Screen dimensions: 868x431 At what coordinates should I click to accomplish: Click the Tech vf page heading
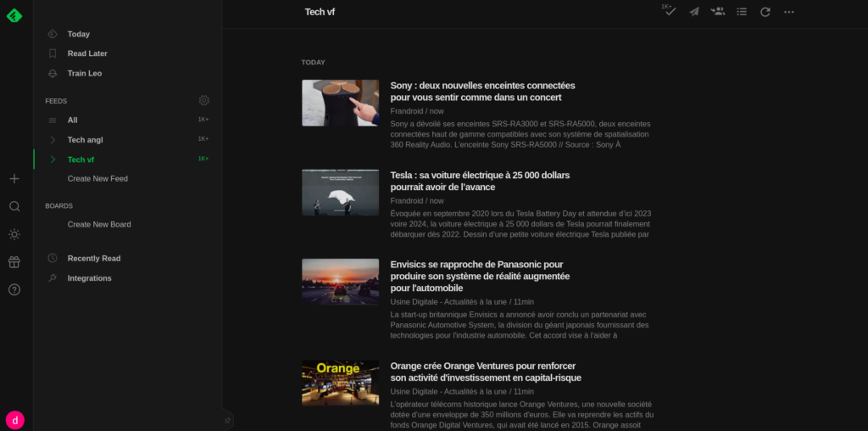click(320, 12)
